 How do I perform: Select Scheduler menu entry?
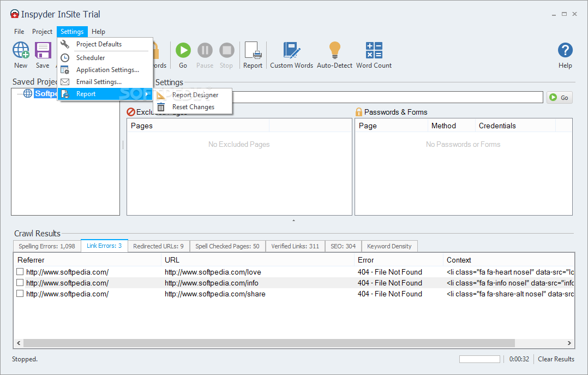click(105, 57)
